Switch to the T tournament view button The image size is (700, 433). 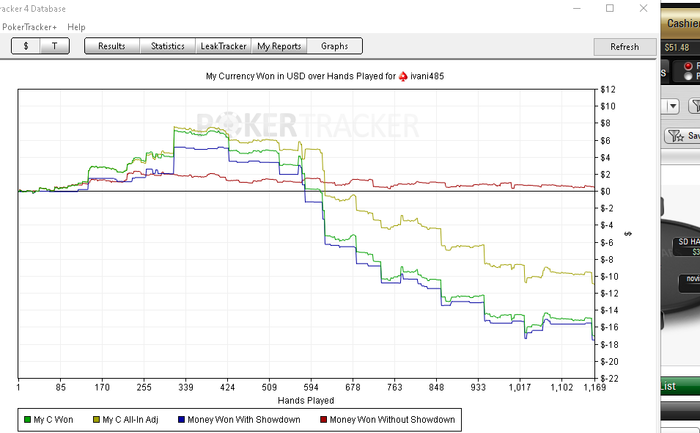pos(54,46)
